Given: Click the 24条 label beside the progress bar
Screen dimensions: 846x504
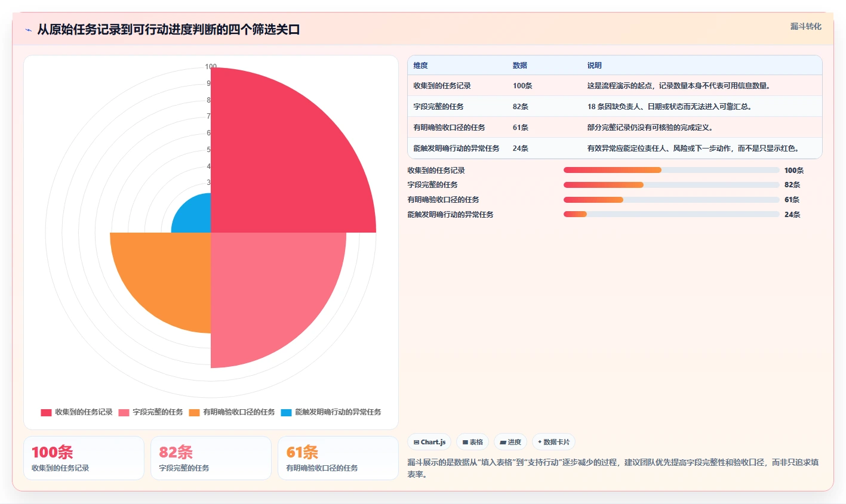Looking at the screenshot, I should click(x=792, y=215).
